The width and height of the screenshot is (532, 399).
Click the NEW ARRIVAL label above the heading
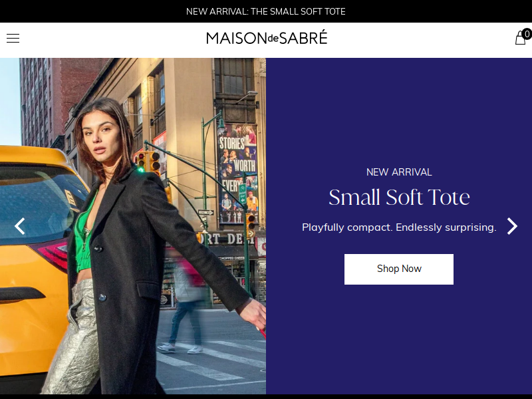tap(399, 172)
